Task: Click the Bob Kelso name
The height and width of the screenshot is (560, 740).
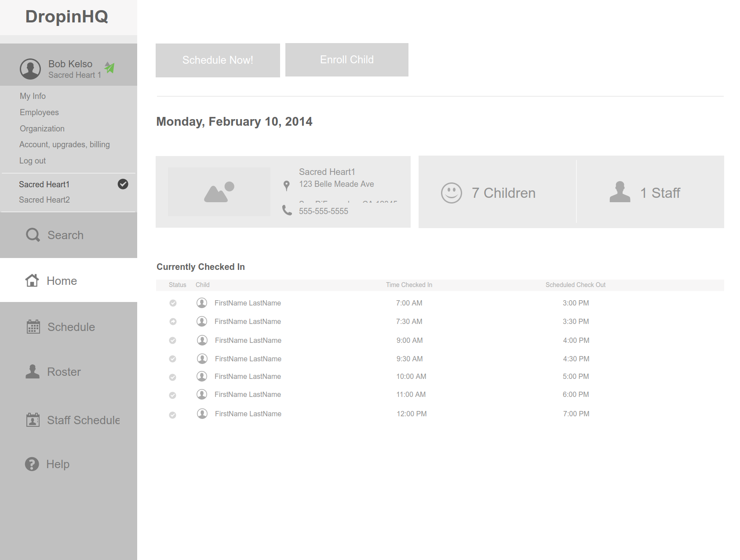Action: click(70, 64)
